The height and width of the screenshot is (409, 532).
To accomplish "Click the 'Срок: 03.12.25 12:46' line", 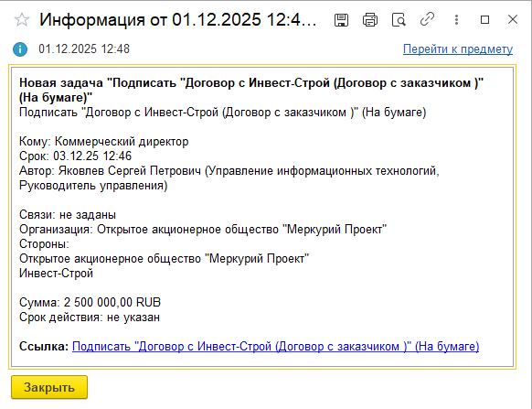I will [75, 156].
